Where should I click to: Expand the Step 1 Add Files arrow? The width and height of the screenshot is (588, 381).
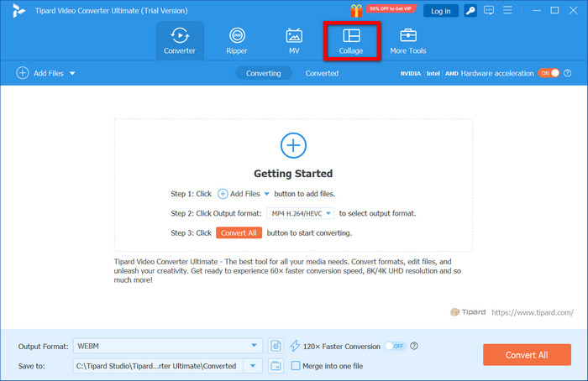[266, 194]
